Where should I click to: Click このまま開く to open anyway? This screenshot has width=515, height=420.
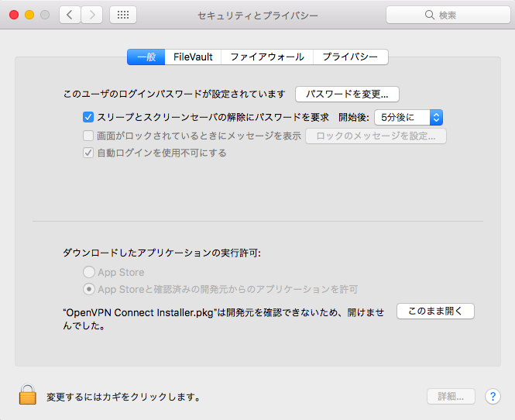click(435, 311)
